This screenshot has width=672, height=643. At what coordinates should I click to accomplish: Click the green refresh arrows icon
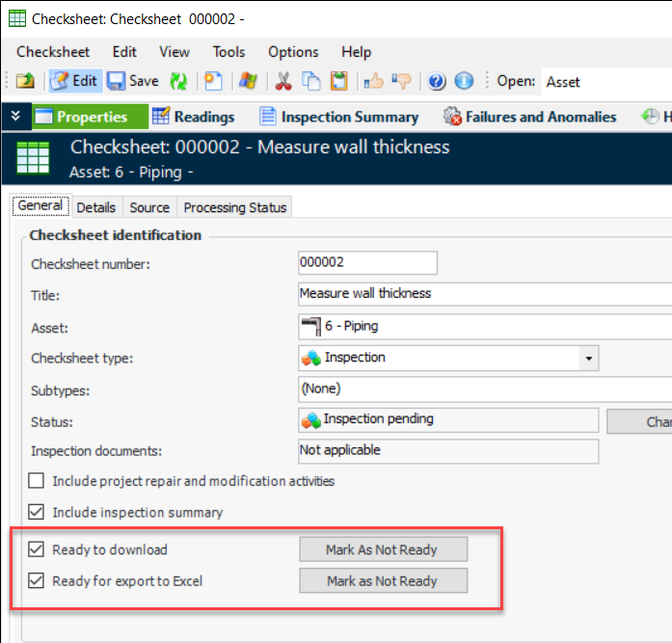coord(178,81)
